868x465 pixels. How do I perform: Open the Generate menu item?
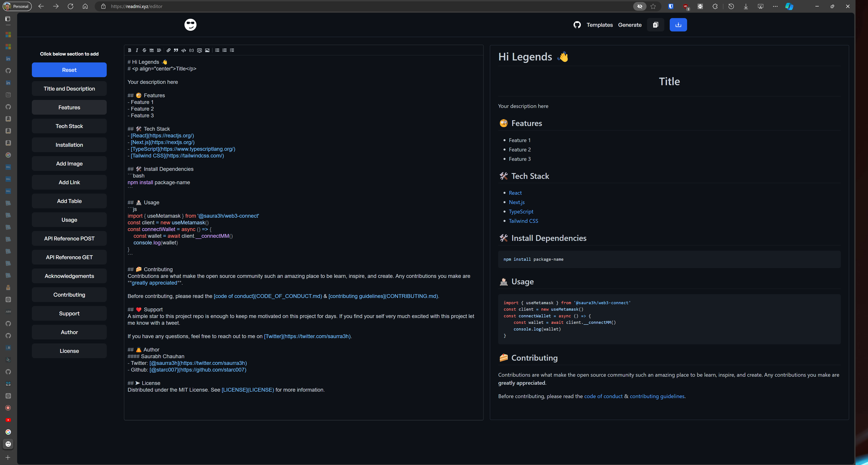click(x=629, y=25)
